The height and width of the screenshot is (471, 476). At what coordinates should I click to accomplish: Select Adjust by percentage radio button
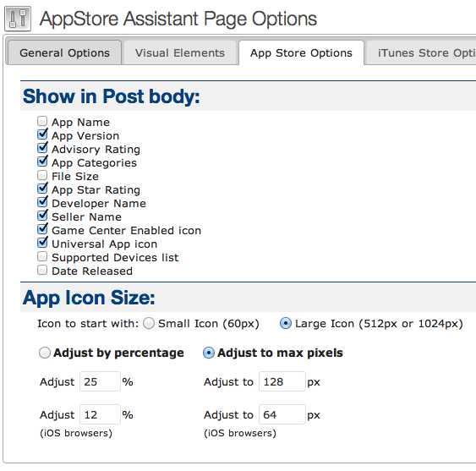pos(45,353)
